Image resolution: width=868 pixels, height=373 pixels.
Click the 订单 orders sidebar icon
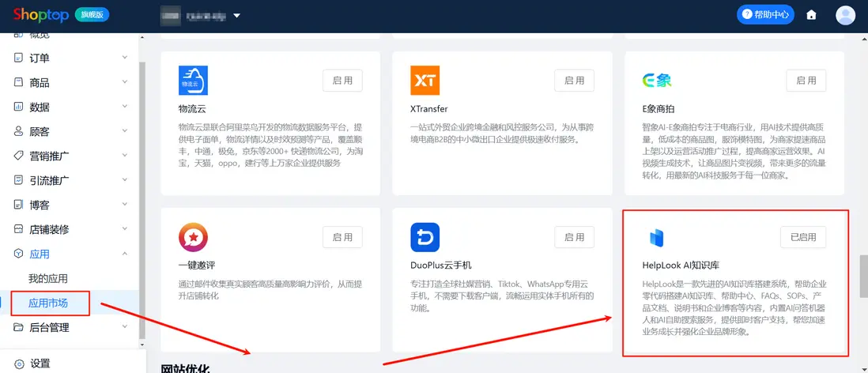pyautogui.click(x=18, y=58)
